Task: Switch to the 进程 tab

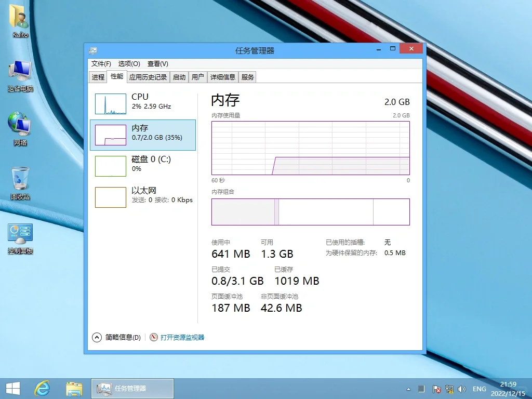Action: [x=98, y=76]
